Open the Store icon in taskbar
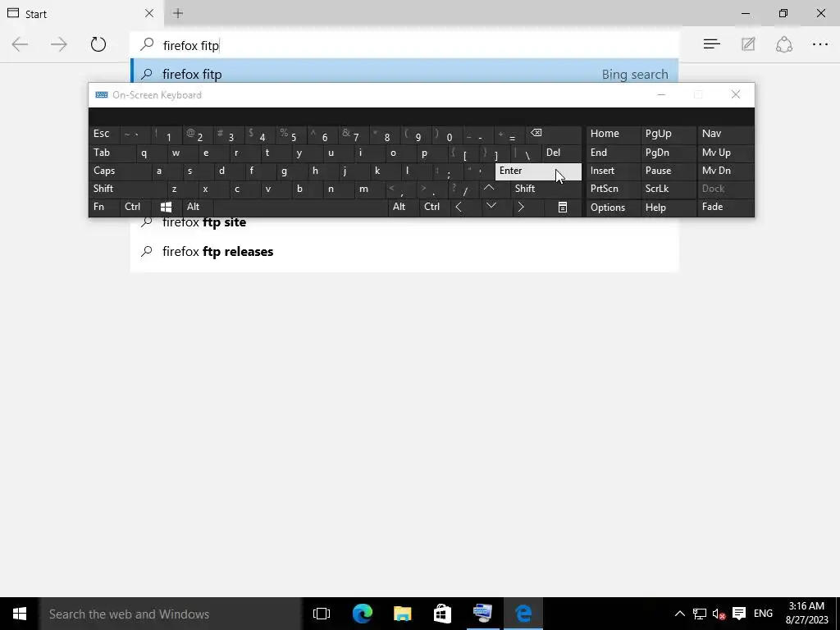The image size is (840, 630). coord(442,614)
